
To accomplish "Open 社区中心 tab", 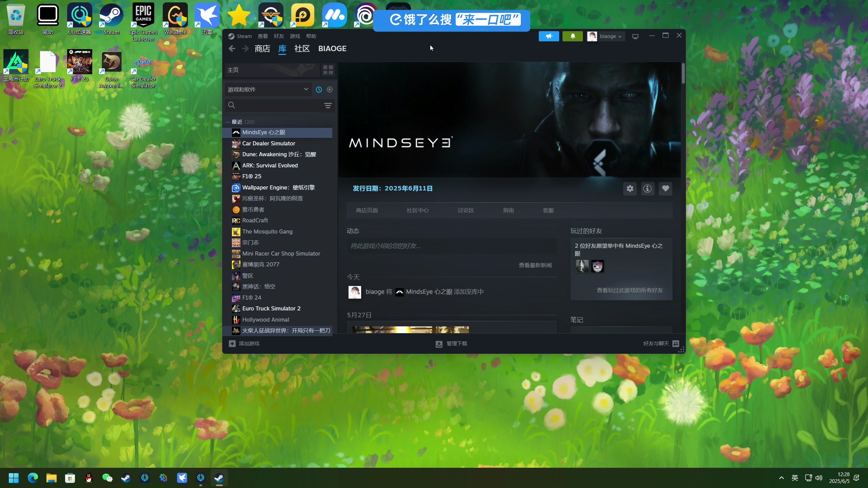I will (x=418, y=210).
